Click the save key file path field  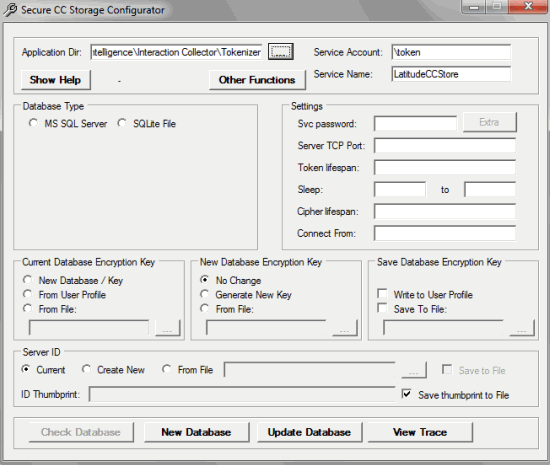coord(443,328)
